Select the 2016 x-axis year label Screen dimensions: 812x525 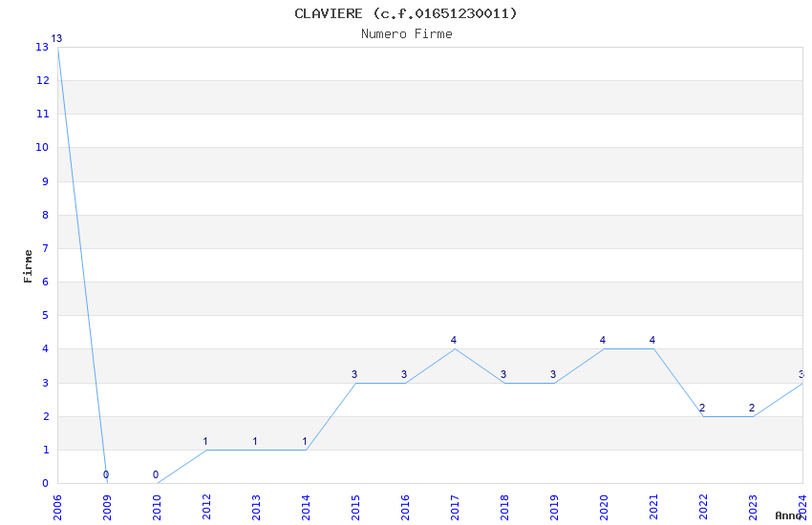point(405,508)
